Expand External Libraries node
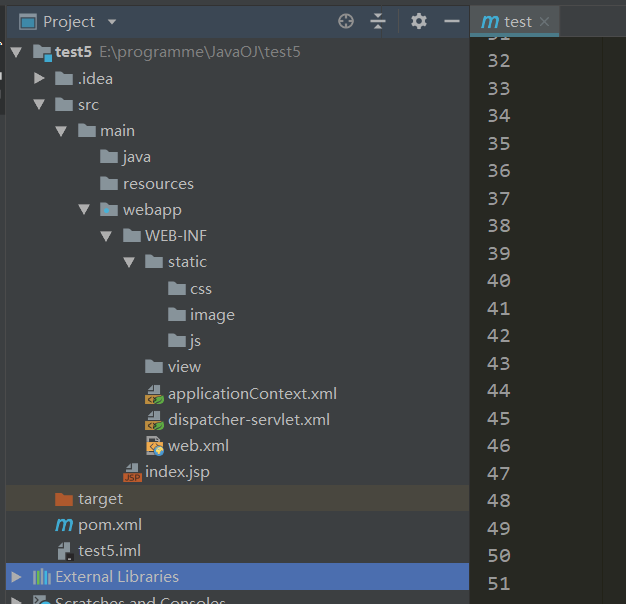 [x=16, y=576]
